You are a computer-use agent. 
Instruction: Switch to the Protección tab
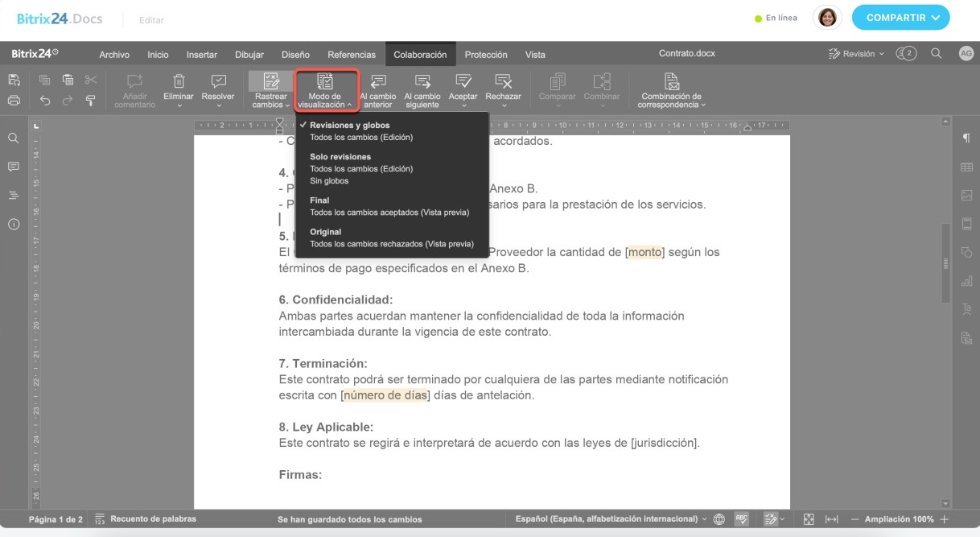click(486, 55)
